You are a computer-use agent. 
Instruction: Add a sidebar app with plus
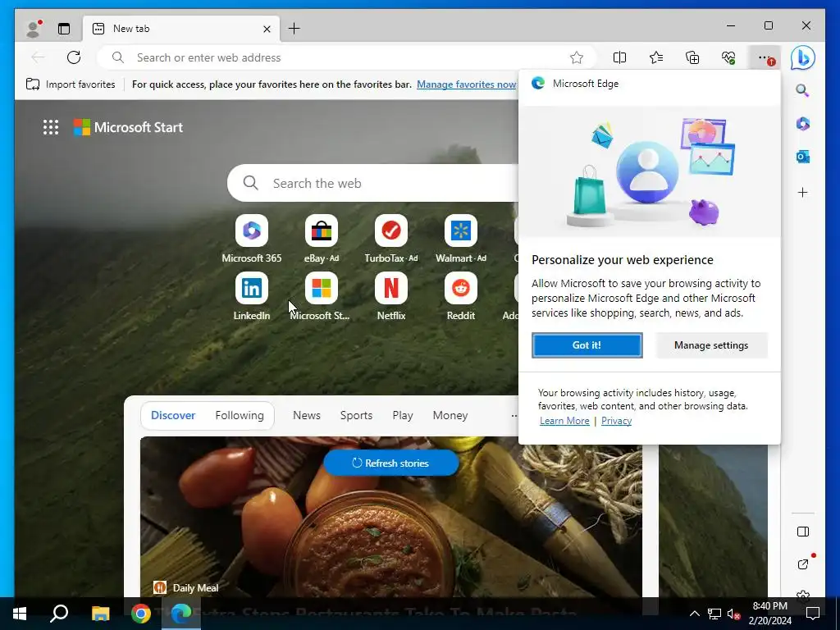pyautogui.click(x=802, y=192)
